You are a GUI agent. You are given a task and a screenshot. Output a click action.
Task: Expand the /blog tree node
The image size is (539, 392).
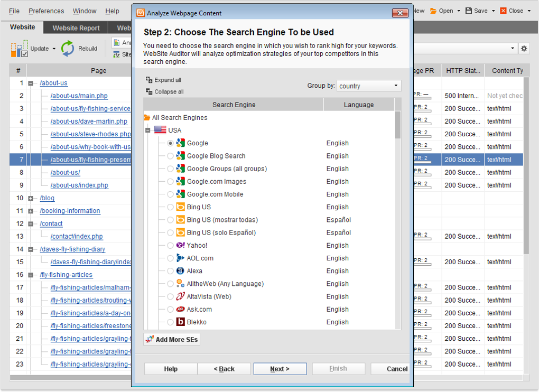31,198
